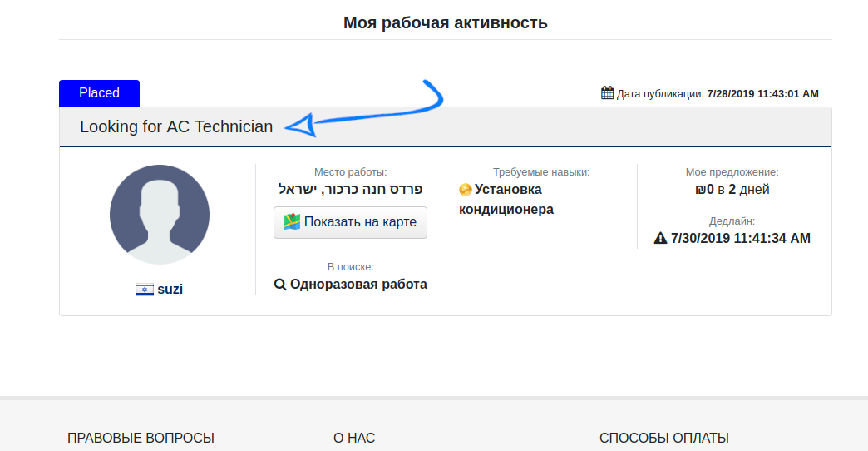Open the Looking for AC Technician job

[176, 126]
